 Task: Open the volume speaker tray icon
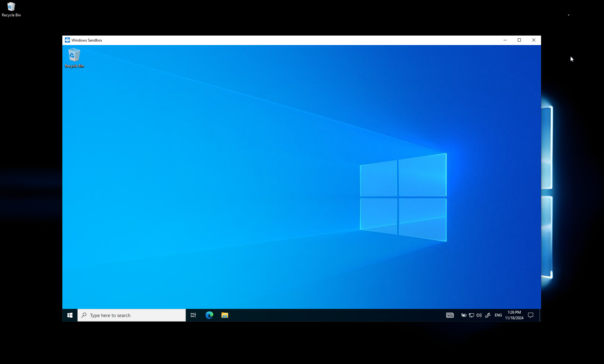point(479,315)
